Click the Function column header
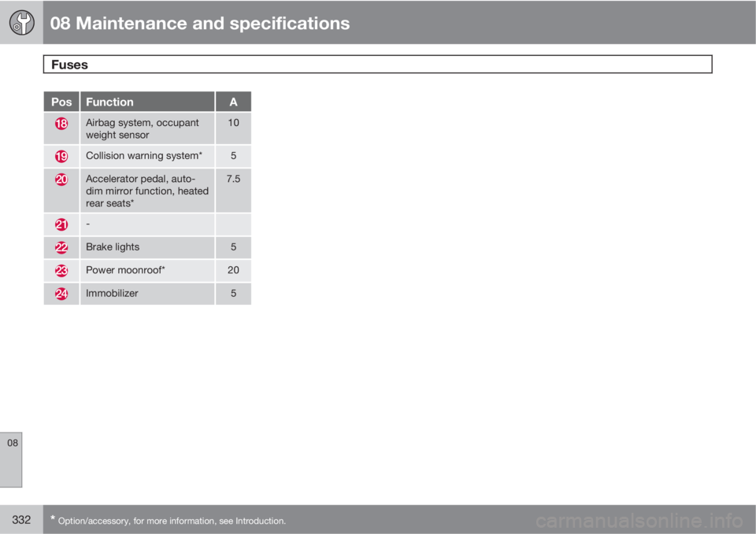Image resolution: width=756 pixels, height=534 pixels. [x=147, y=102]
